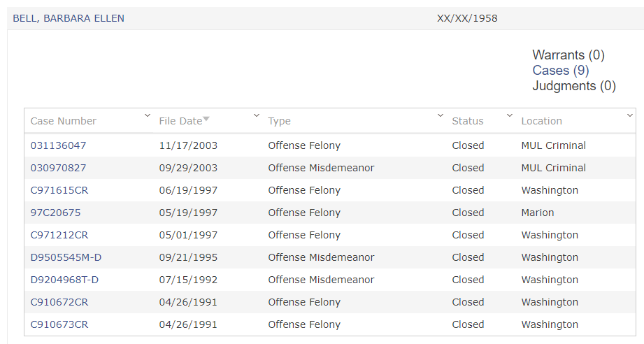Viewport: 644px width, 344px height.
Task: Open case C971615CR
Action: pyautogui.click(x=59, y=190)
